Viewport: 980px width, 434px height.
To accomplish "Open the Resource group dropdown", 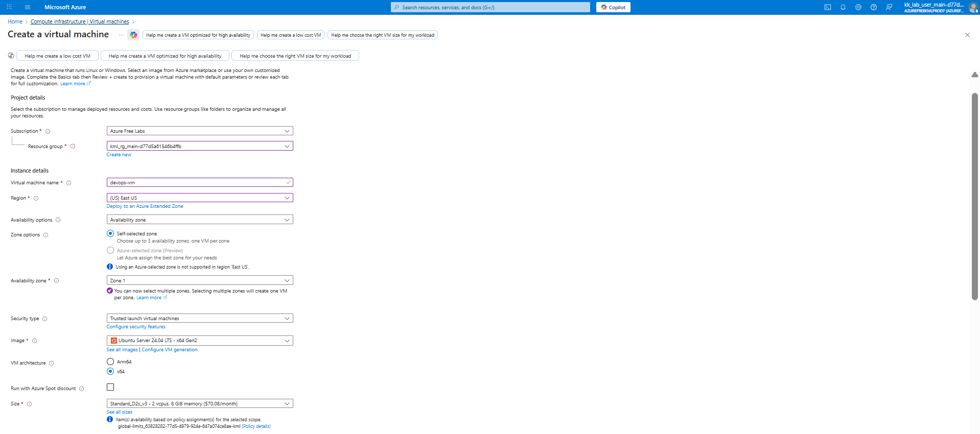I will [x=200, y=146].
